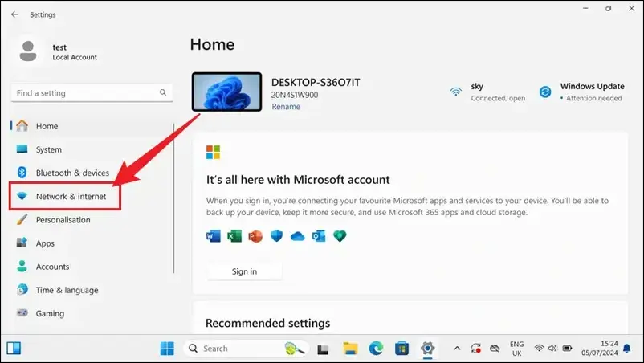Open the notification bell
The height and width of the screenshot is (363, 644).
(x=627, y=349)
